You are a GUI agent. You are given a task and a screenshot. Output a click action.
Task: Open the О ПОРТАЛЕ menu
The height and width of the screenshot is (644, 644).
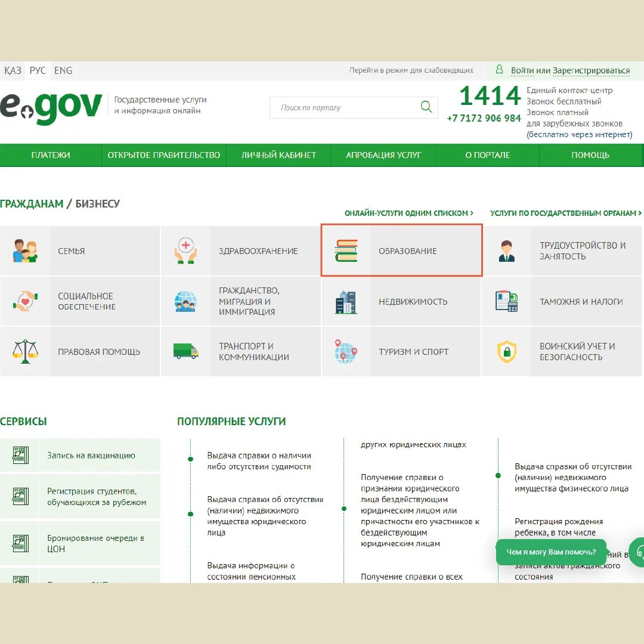coord(488,154)
